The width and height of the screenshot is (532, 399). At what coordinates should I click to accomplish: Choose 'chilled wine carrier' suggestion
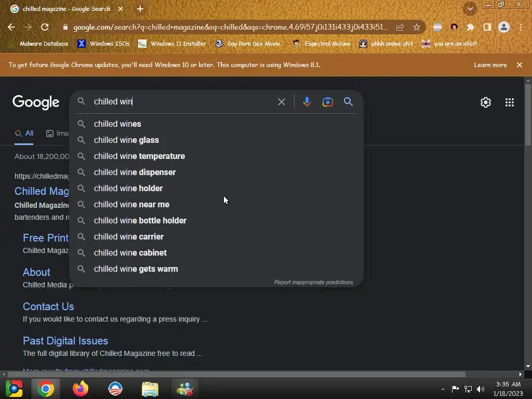coord(216,237)
